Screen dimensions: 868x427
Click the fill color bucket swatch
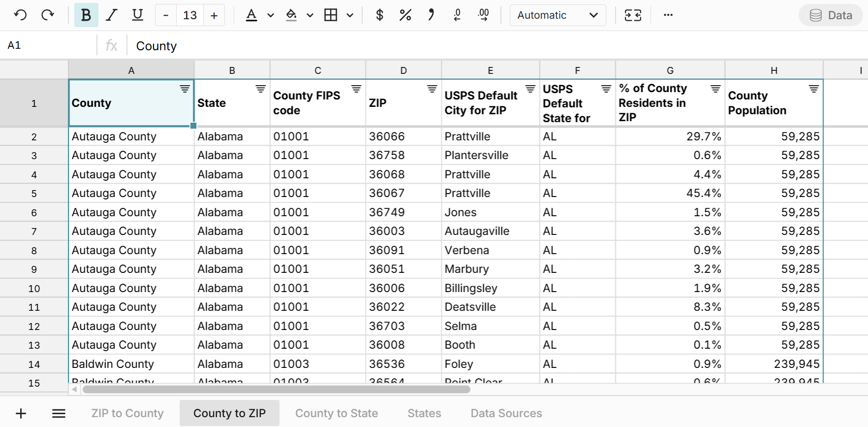291,15
